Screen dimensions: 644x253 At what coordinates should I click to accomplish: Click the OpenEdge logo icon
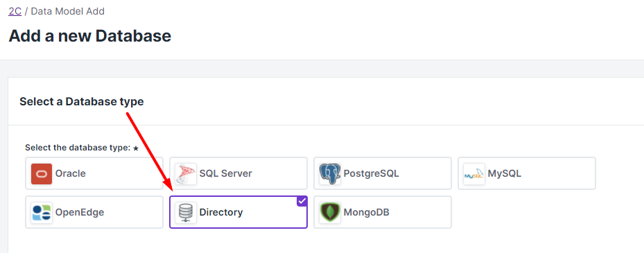tap(42, 213)
